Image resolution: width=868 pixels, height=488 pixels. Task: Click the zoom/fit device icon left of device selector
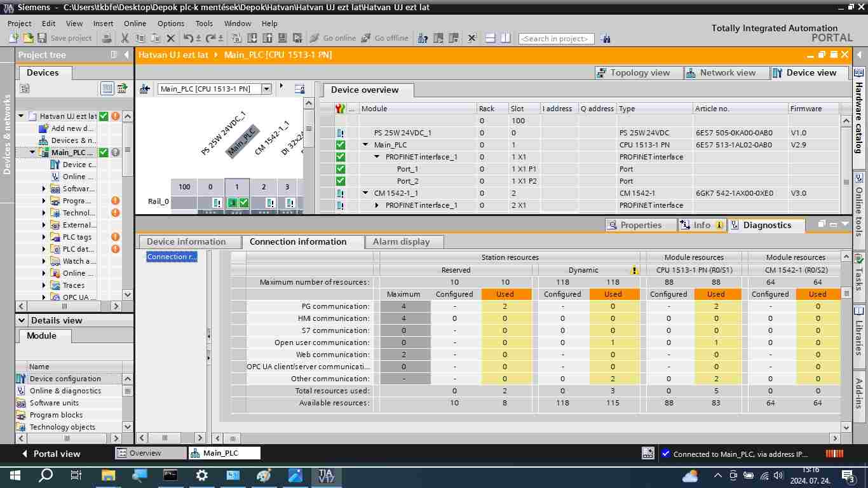click(x=145, y=89)
